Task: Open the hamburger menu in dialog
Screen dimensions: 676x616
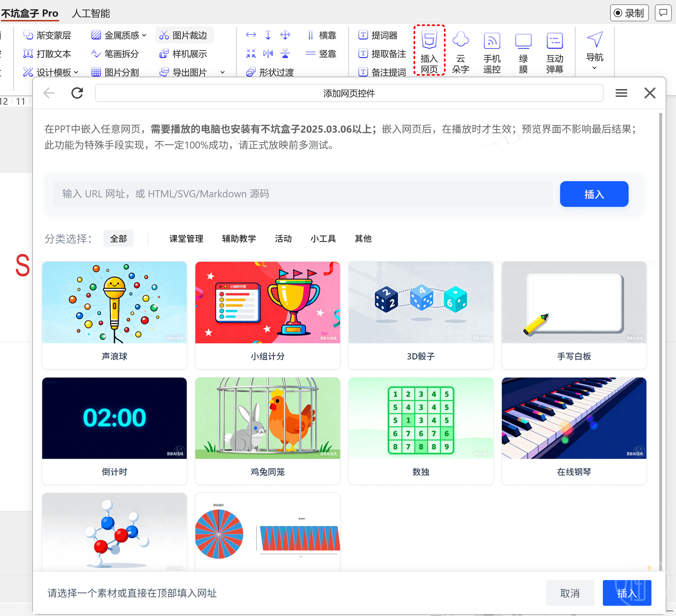Action: tap(621, 93)
